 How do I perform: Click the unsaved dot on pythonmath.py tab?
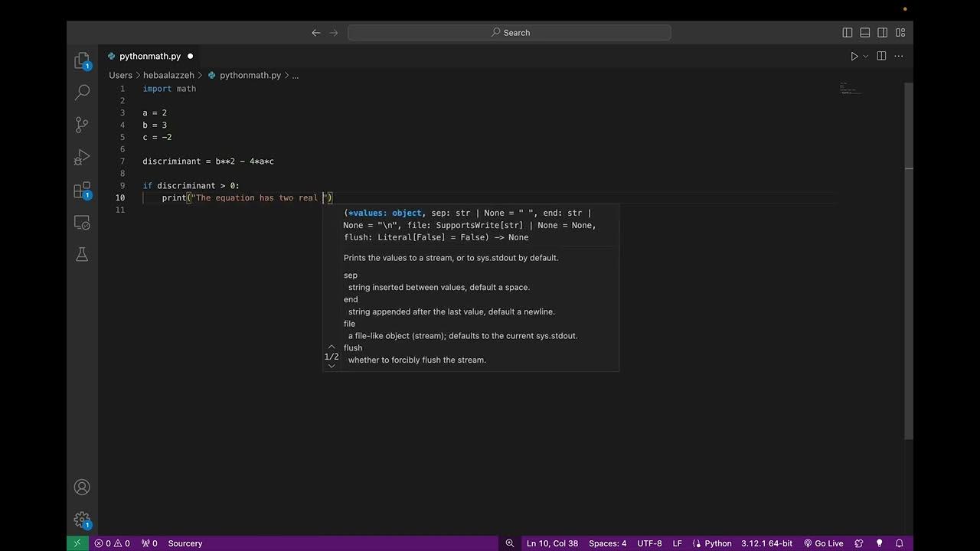190,56
